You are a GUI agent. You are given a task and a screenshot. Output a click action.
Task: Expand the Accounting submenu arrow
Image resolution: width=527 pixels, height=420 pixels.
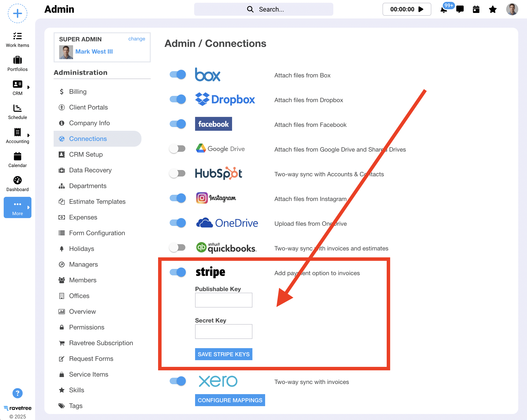pyautogui.click(x=29, y=135)
